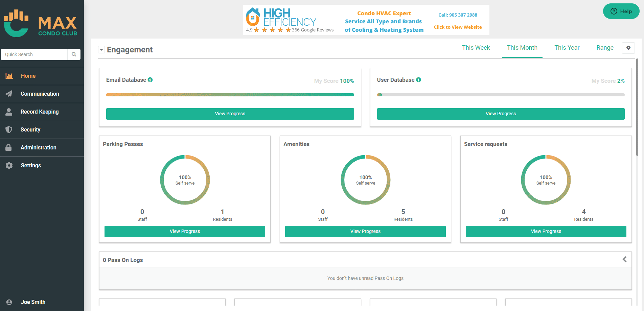
Task: Click the Settings gear icon in sidebar
Action: tap(9, 166)
